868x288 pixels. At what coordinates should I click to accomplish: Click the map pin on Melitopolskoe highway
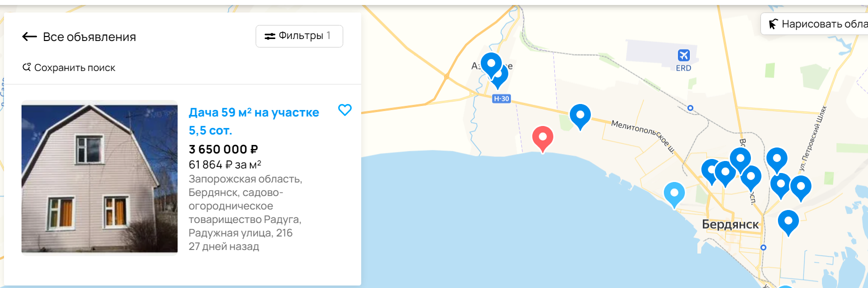click(x=580, y=114)
